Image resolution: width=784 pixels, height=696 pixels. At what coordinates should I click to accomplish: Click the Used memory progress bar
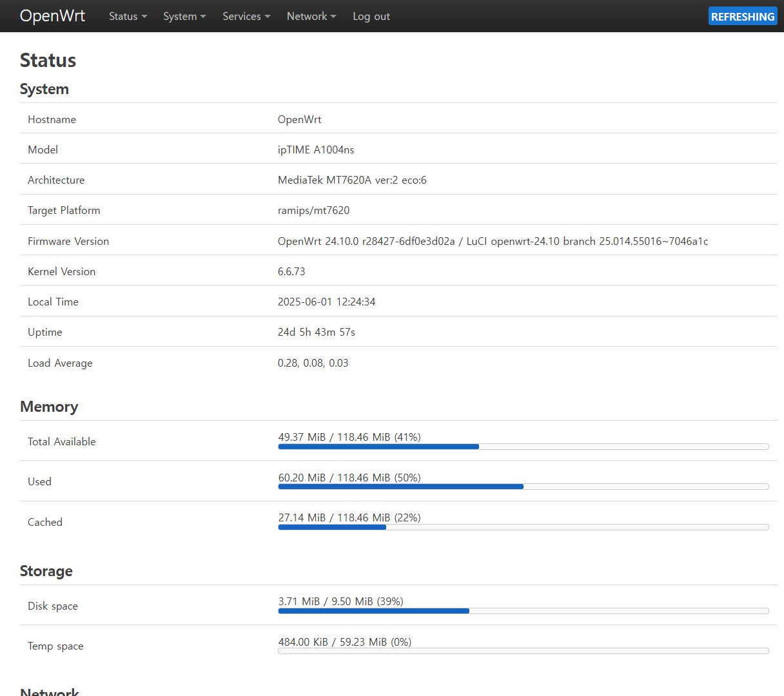click(x=523, y=487)
